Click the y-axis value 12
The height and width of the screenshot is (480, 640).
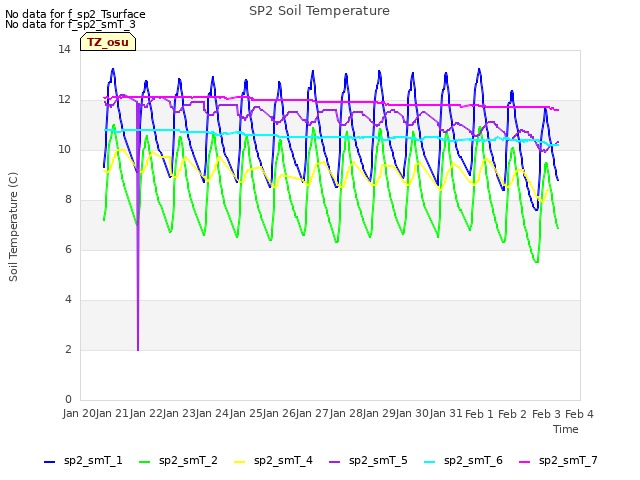tap(64, 100)
